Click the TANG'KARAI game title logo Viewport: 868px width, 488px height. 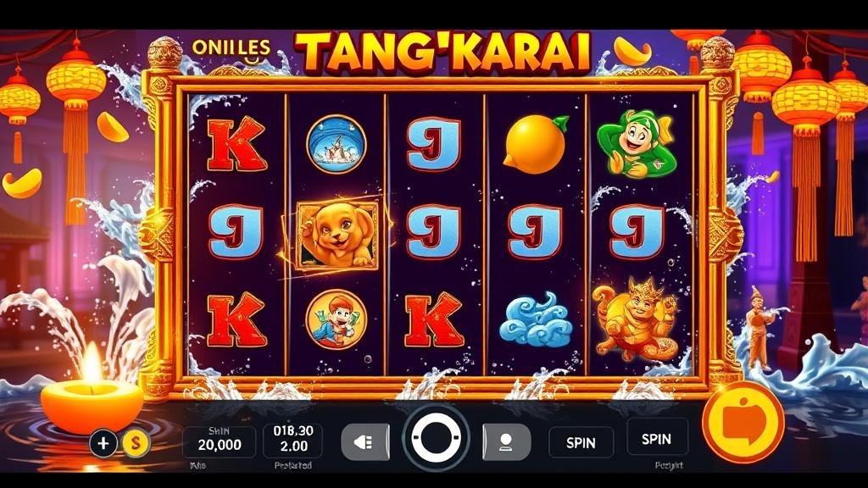444,53
